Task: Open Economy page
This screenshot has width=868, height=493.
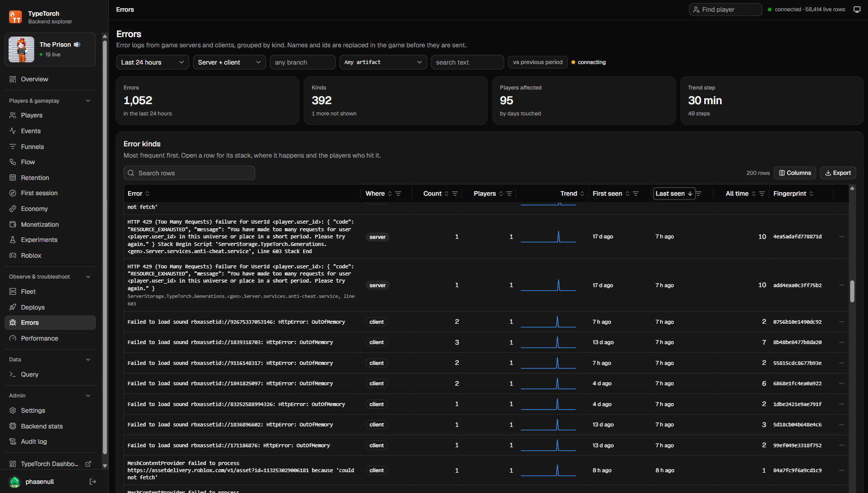Action: [x=50, y=209]
